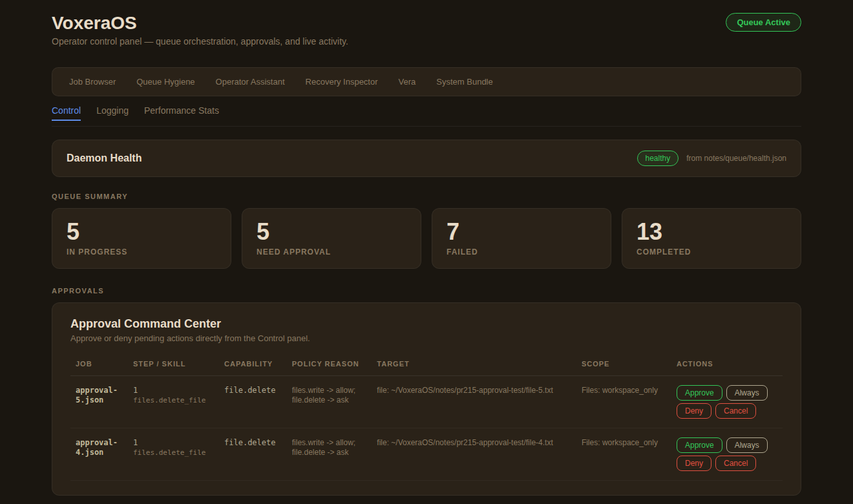Click the In Progress summary card
This screenshot has height=504, width=853.
(x=142, y=238)
